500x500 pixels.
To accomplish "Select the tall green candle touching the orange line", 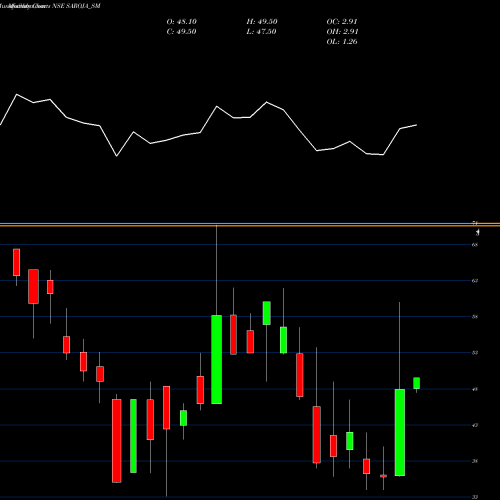I will click(x=217, y=359).
